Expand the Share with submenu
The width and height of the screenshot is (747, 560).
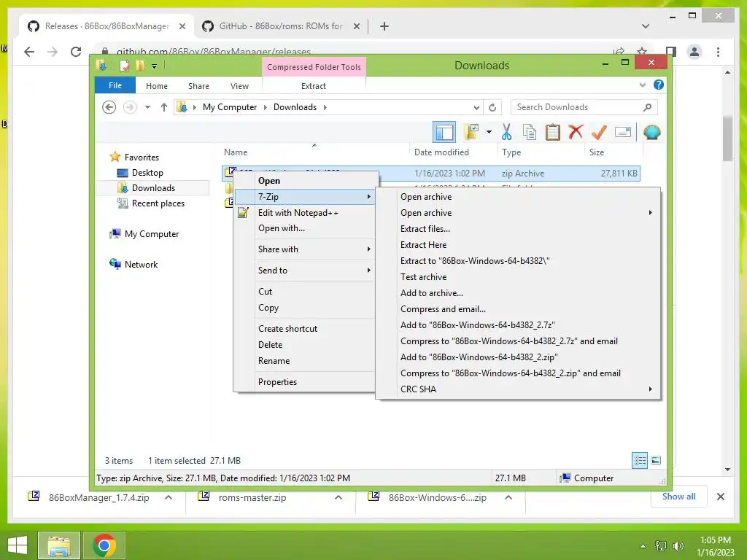(x=305, y=249)
